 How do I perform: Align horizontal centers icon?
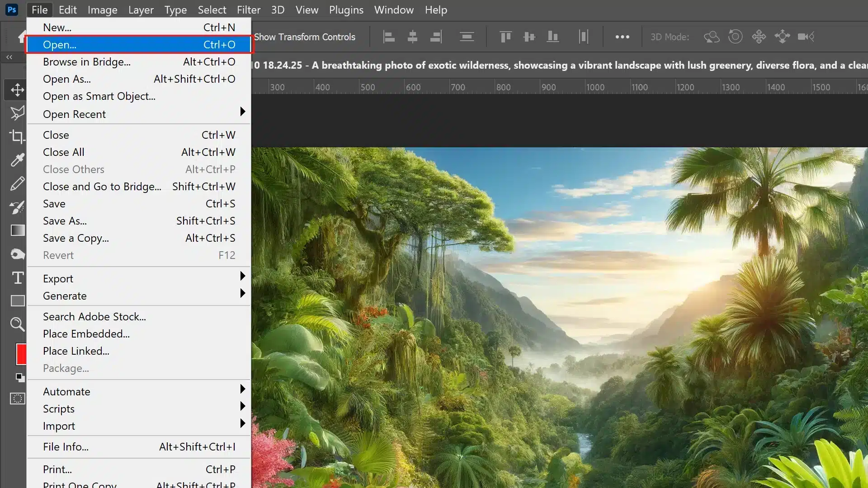(x=412, y=37)
